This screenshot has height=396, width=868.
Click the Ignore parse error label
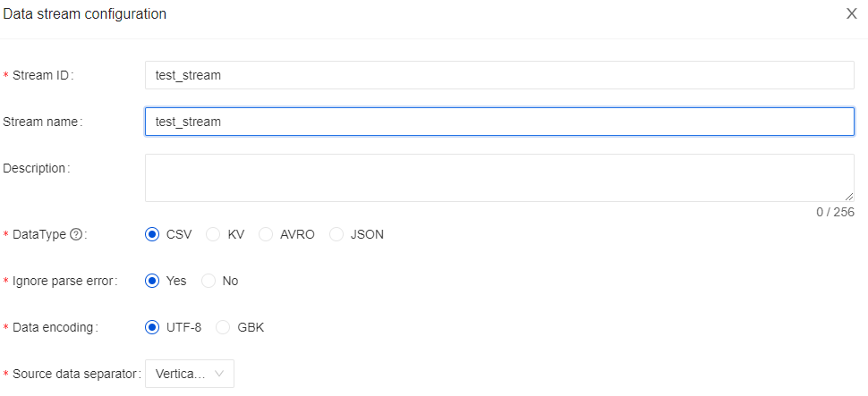(64, 281)
